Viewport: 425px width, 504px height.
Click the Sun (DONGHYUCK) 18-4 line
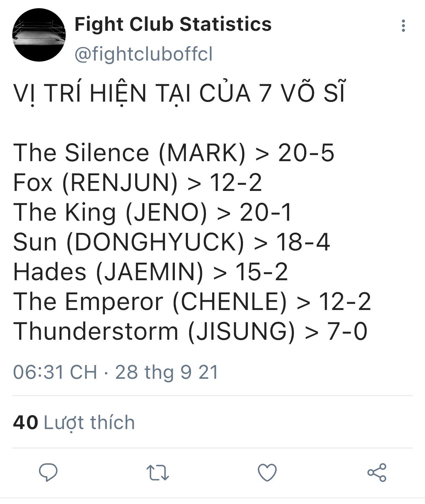point(171,242)
